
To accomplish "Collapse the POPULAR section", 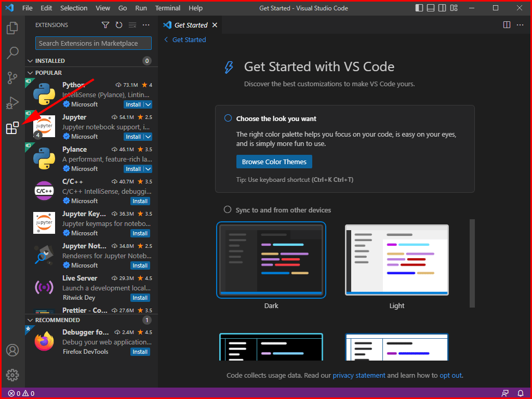I will tap(30, 73).
